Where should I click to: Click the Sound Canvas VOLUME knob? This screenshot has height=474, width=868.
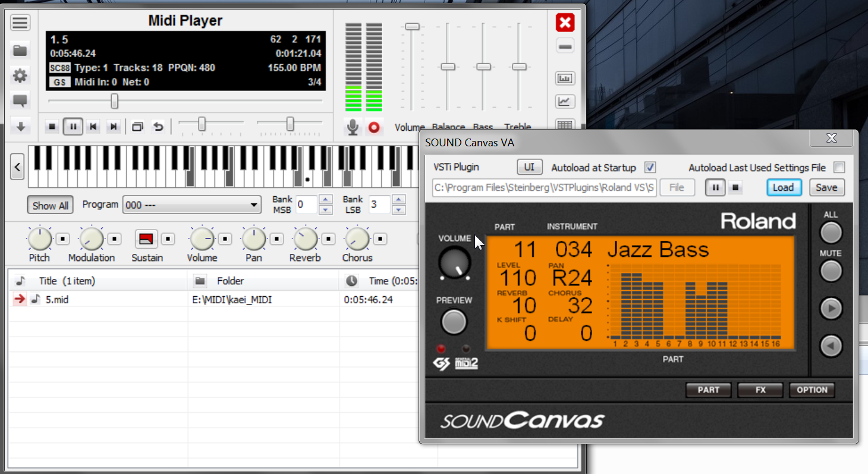tap(455, 262)
